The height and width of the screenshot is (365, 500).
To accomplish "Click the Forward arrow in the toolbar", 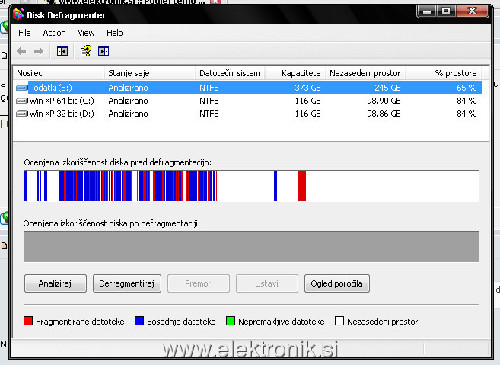I will pos(39,51).
